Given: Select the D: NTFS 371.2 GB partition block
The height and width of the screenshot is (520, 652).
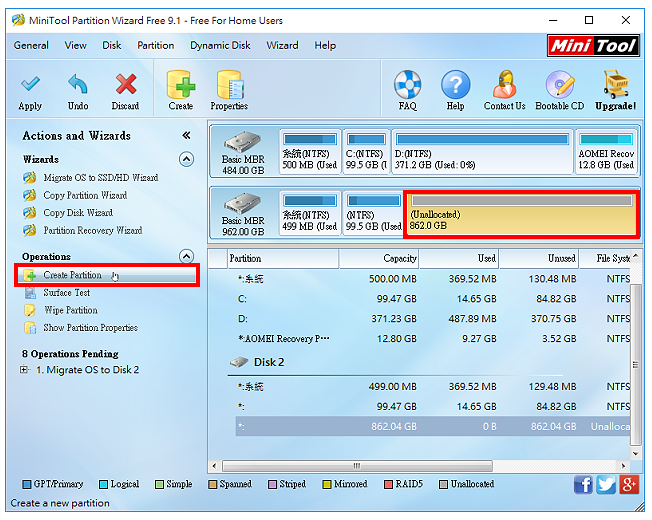Looking at the screenshot, I should coord(482,152).
